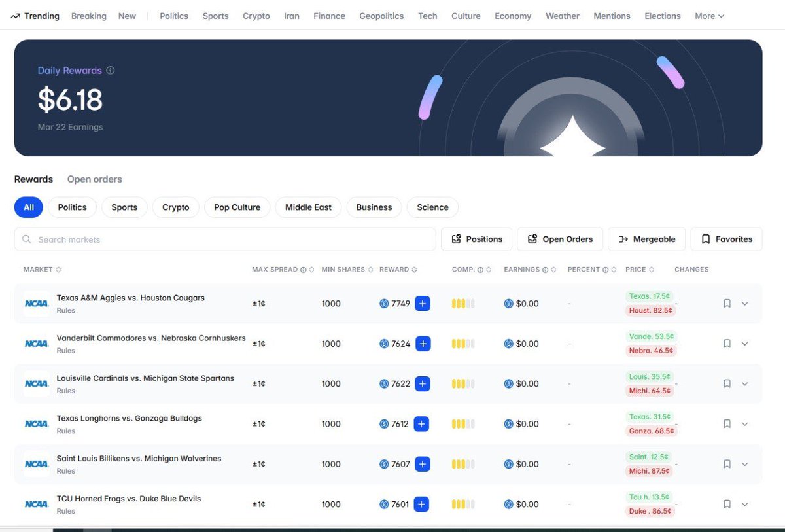Go to the Crypto section in top navigation
This screenshot has height=532, width=785.
pos(256,16)
